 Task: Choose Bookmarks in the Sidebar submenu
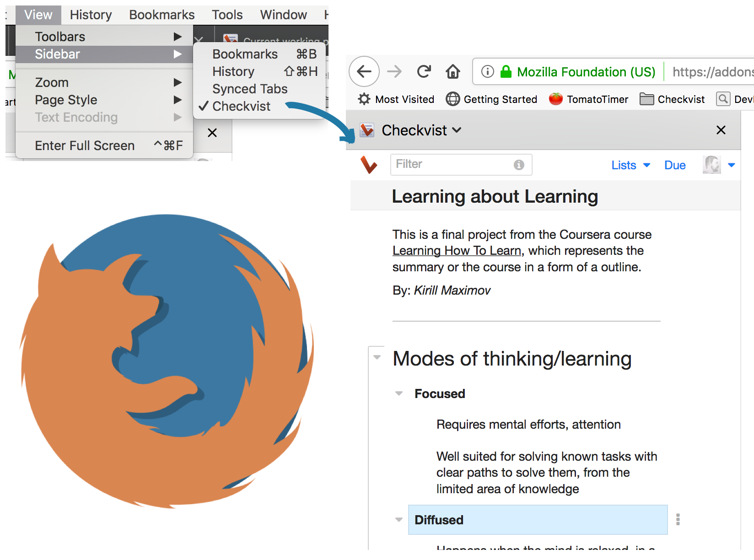tap(260, 54)
